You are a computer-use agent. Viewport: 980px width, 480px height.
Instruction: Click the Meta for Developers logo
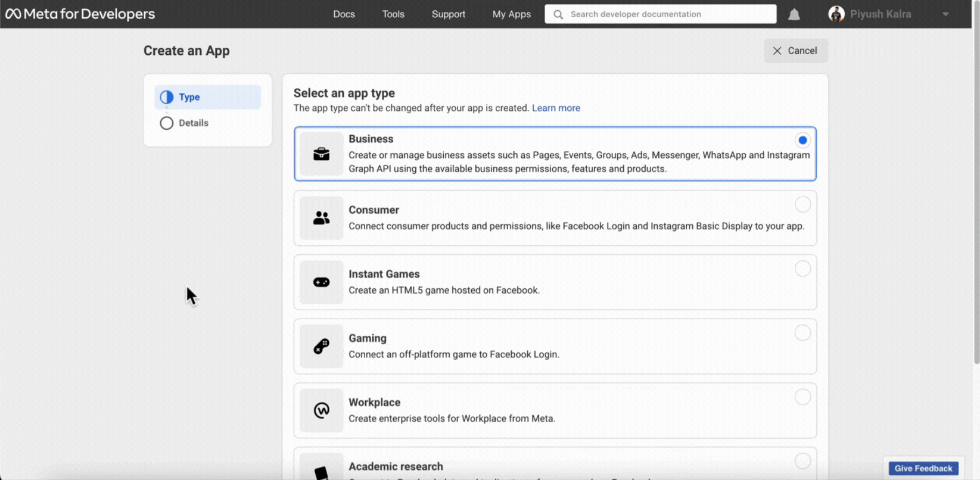coord(80,14)
